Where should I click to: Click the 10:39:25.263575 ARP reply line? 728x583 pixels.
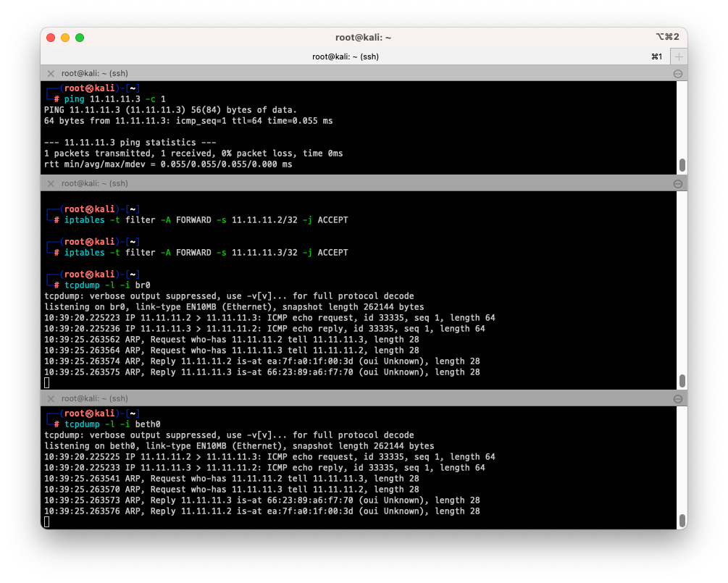click(262, 372)
